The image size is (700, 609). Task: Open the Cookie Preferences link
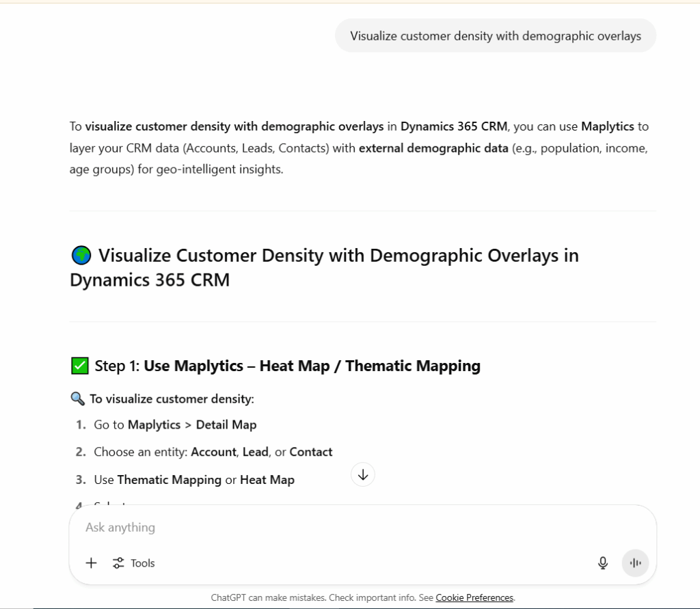[474, 597]
